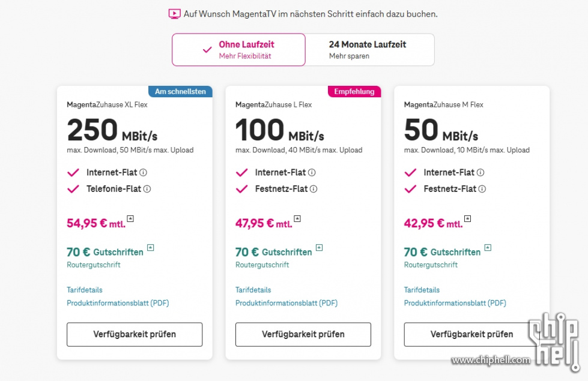The height and width of the screenshot is (381, 588).
Task: Open footnote star next to 54,95 € price
Action: click(130, 218)
